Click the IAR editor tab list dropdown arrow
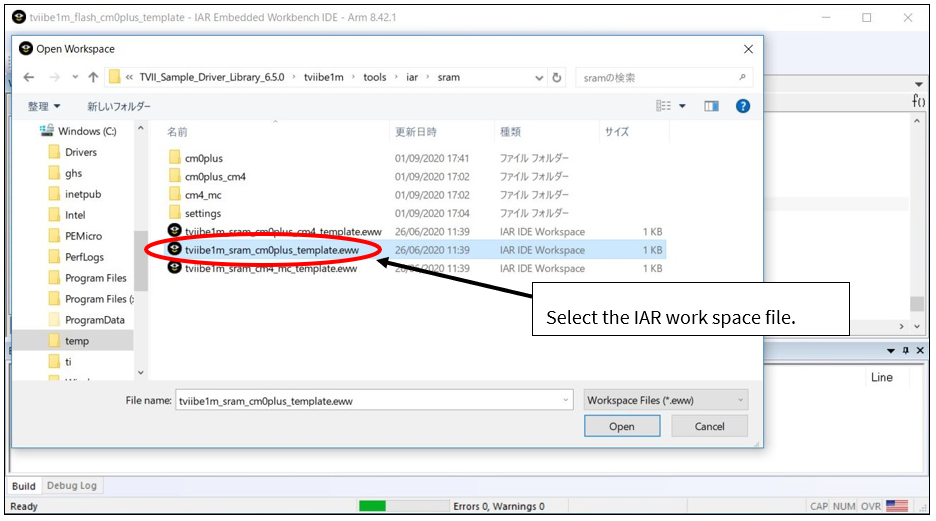The image size is (936, 521). [x=919, y=84]
